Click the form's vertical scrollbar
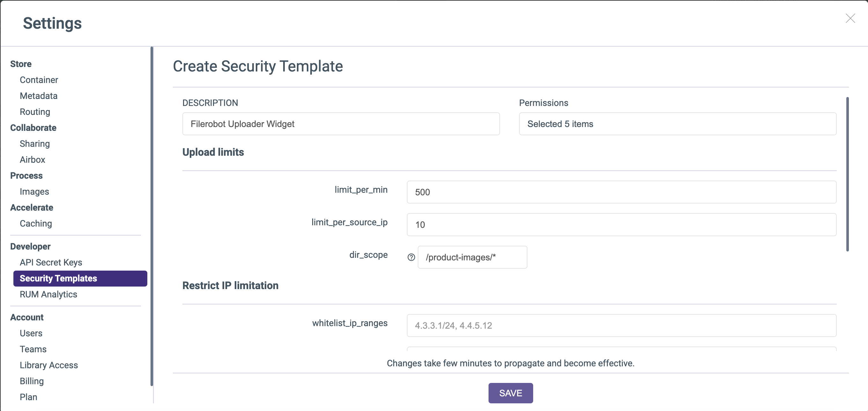Viewport: 868px width, 411px height. click(x=847, y=174)
